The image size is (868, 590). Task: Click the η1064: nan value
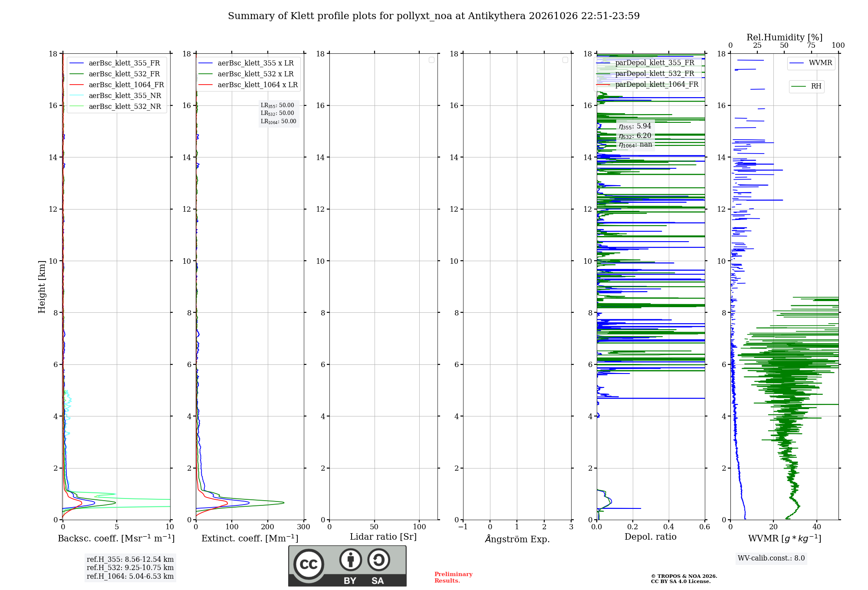coord(635,145)
